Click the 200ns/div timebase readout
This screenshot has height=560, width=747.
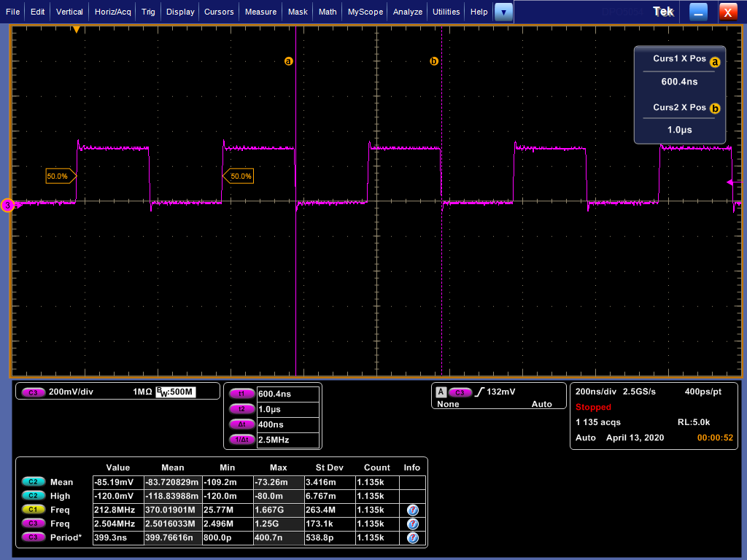click(x=595, y=392)
